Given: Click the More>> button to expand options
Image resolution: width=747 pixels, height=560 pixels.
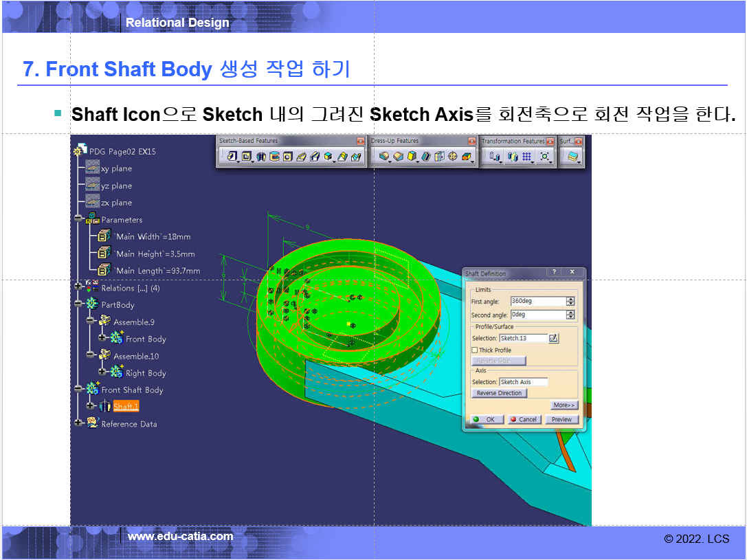Looking at the screenshot, I should click(564, 405).
